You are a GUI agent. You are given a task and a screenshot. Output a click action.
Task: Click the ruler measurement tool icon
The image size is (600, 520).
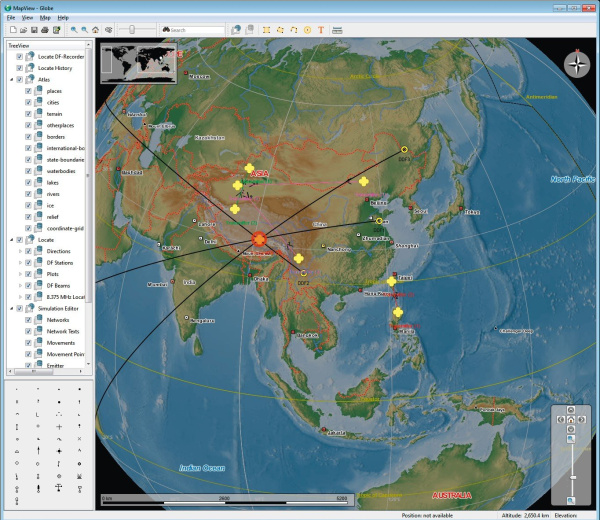(339, 30)
